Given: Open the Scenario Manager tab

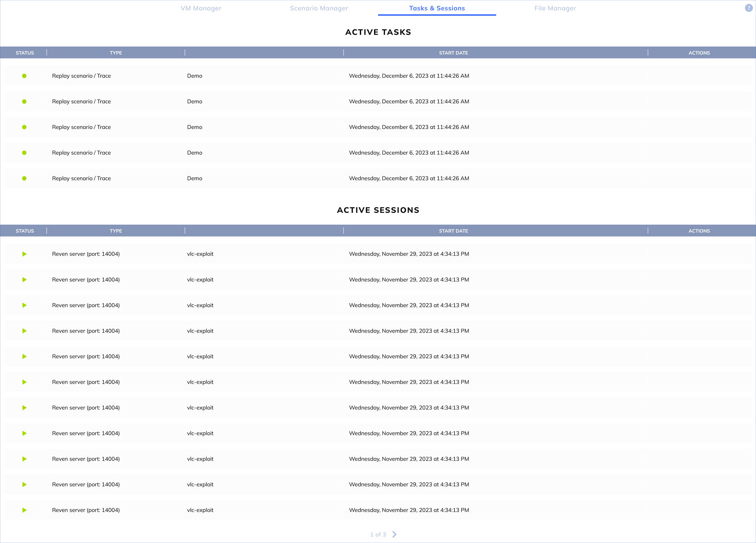Looking at the screenshot, I should [x=319, y=8].
